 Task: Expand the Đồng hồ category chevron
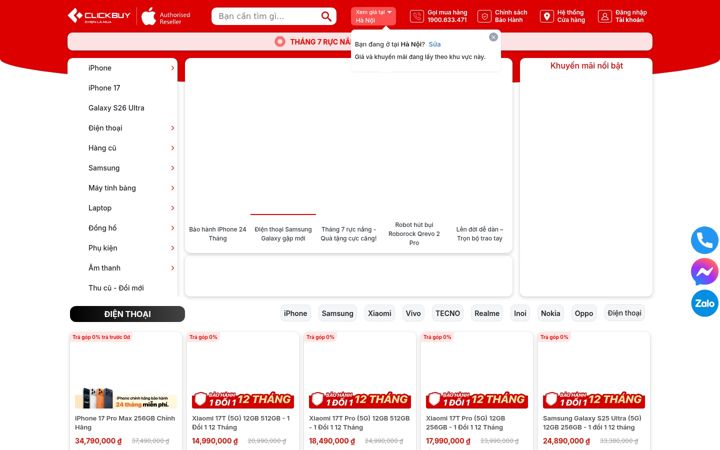173,228
